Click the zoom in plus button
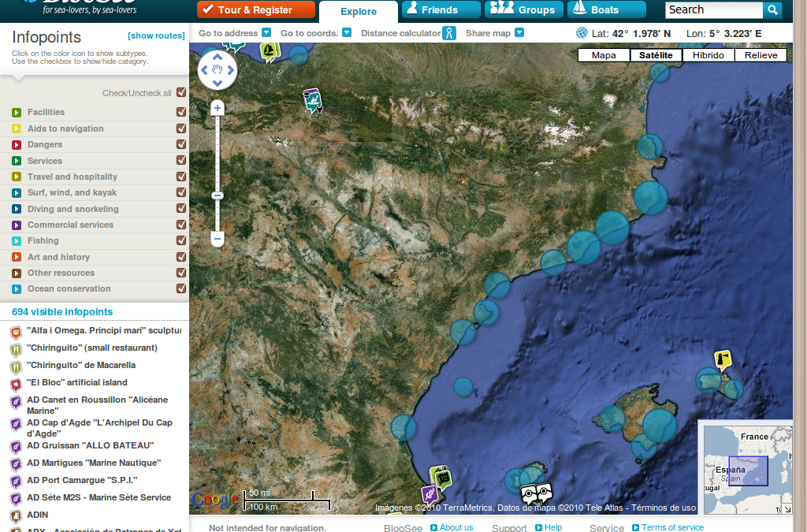This screenshot has width=807, height=532. click(x=218, y=108)
